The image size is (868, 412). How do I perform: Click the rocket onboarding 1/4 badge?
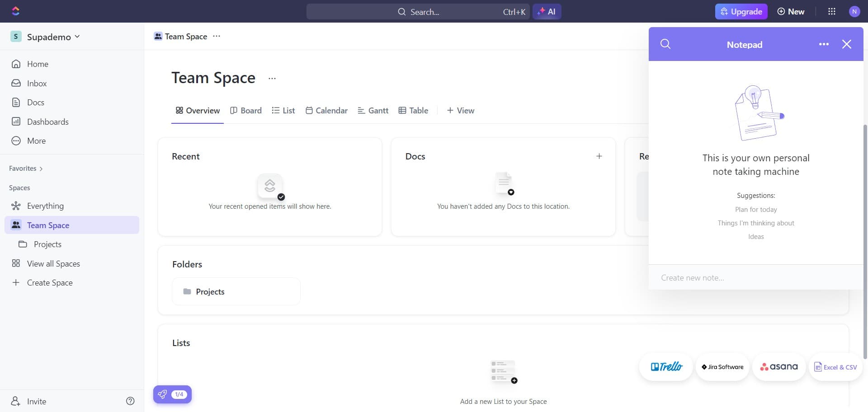click(172, 394)
